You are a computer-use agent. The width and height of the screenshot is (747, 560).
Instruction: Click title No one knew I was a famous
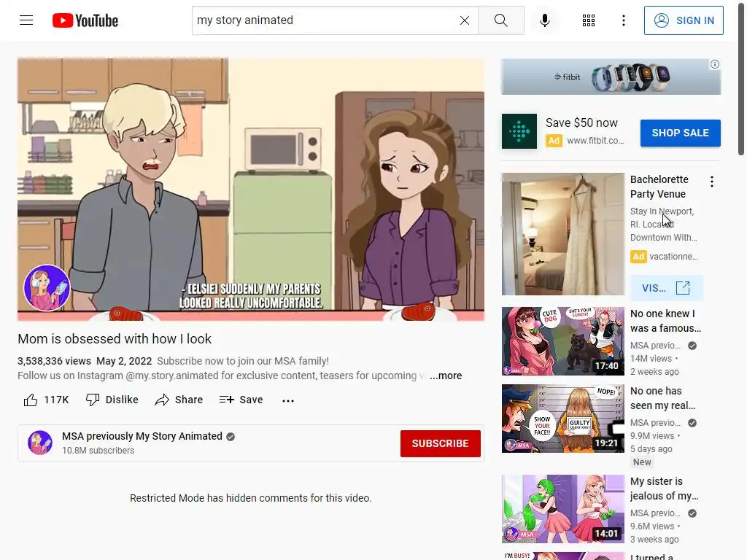[x=665, y=321]
